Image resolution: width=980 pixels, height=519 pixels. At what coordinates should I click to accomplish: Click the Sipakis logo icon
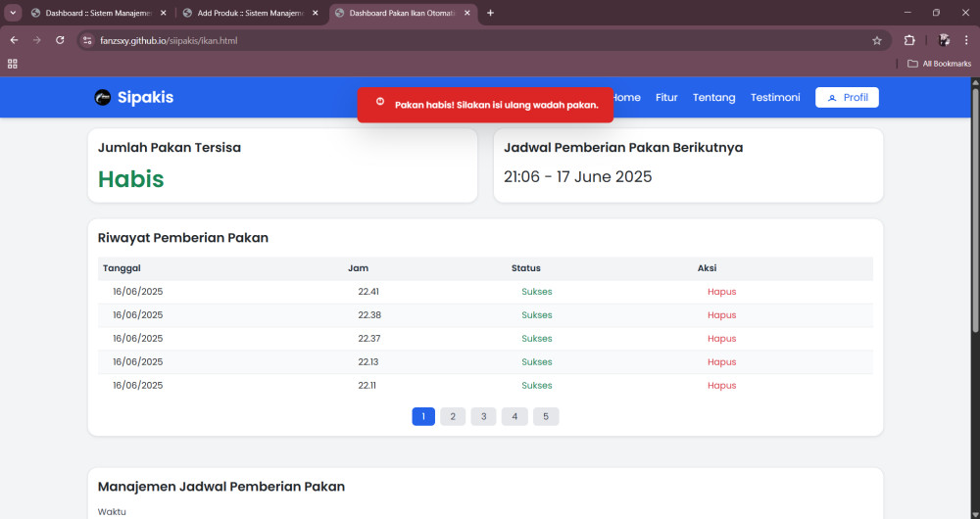click(x=103, y=97)
